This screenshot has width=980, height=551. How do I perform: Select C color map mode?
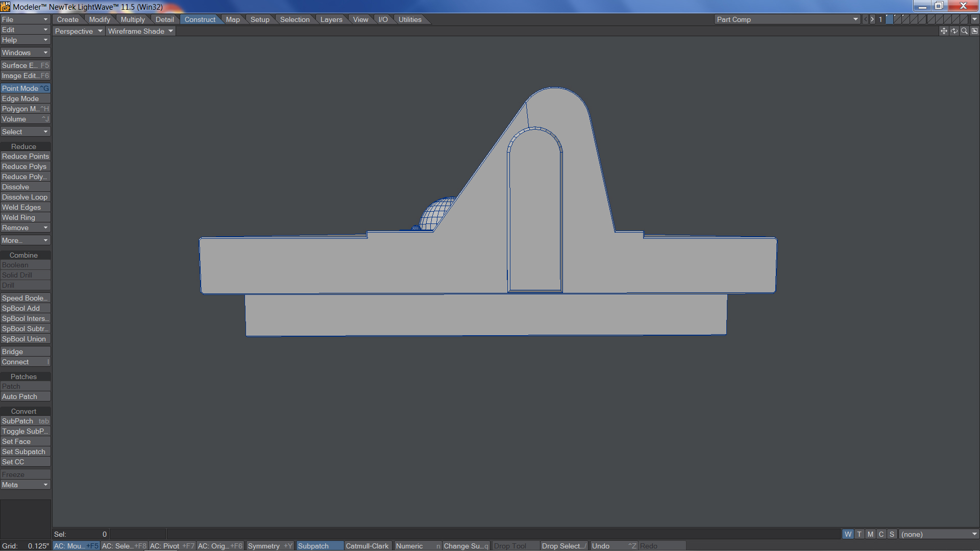tap(881, 534)
